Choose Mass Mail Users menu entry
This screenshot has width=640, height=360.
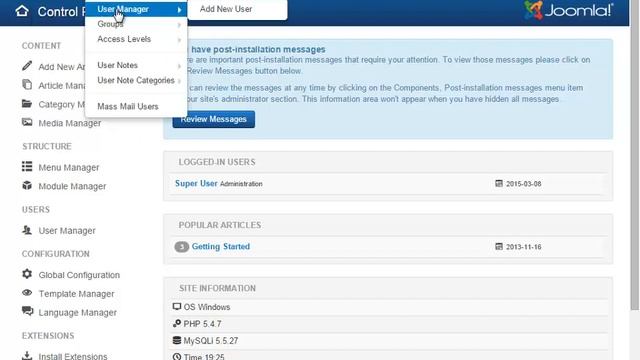(x=136, y=107)
